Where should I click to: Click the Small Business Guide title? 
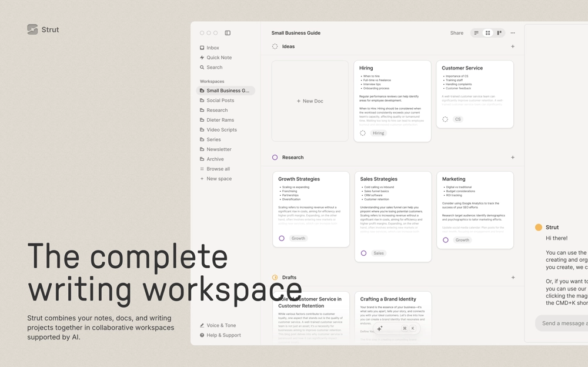[x=296, y=33]
